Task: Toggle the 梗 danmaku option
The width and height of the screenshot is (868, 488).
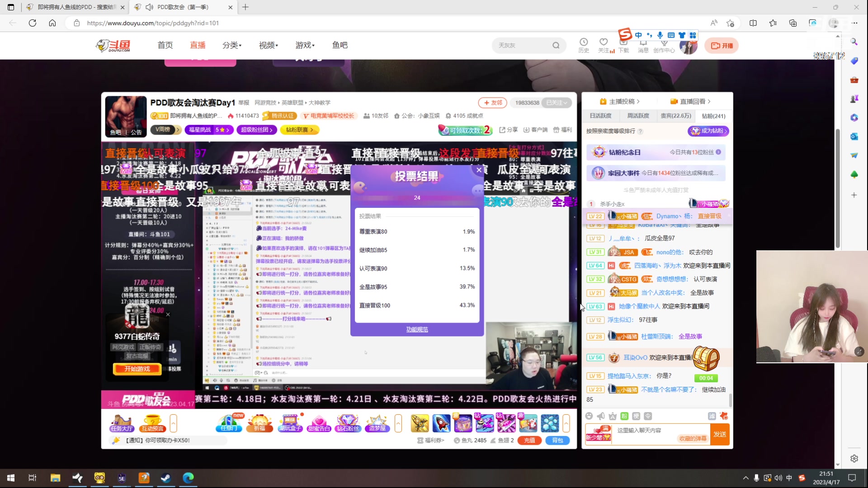Action: 636,416
